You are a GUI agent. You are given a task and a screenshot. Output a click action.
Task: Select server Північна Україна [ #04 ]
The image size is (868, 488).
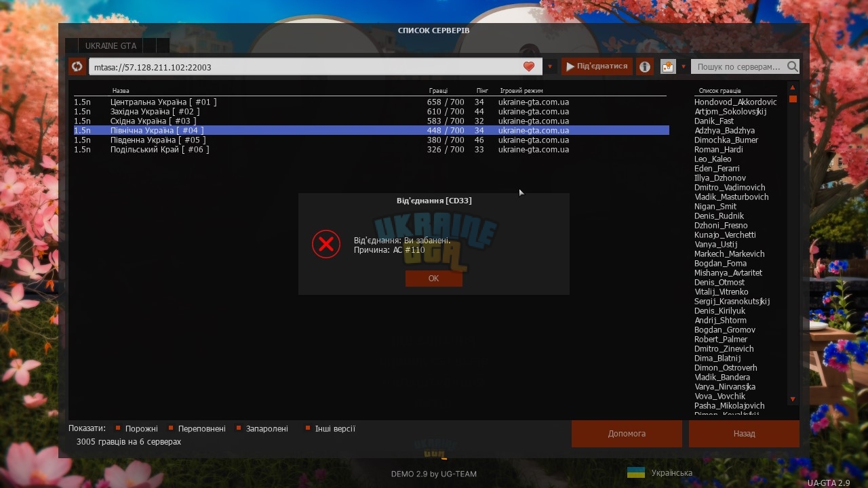click(371, 131)
